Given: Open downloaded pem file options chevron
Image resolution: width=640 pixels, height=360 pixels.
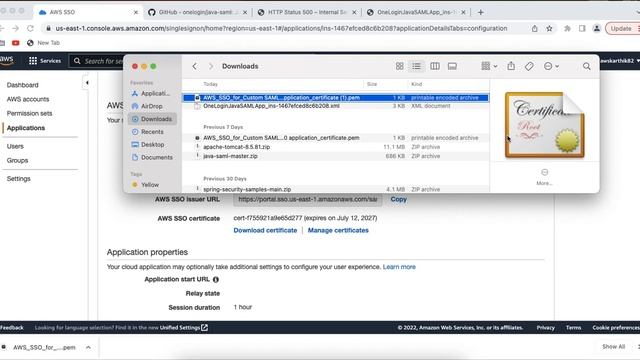Looking at the screenshot, I should click(88, 347).
